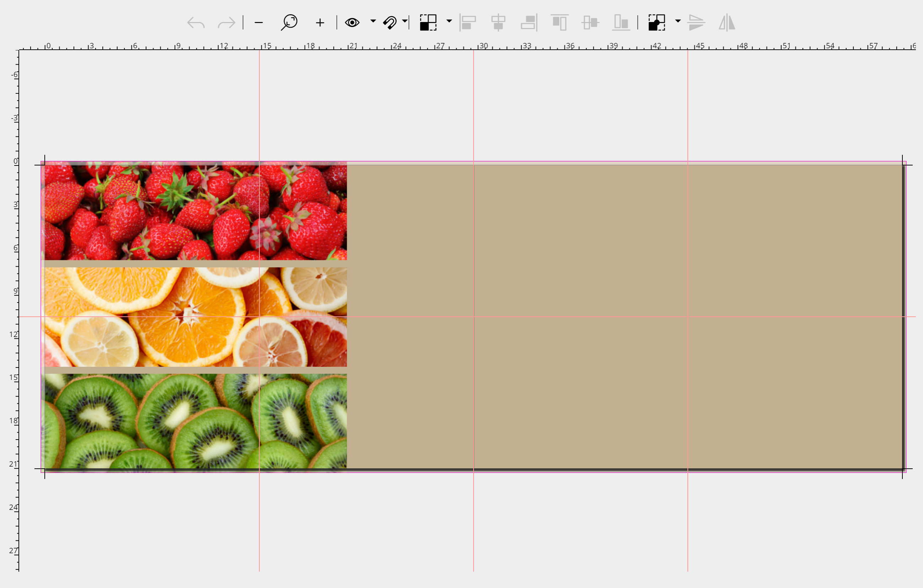Viewport: 923px width, 588px height.
Task: Align selected objects to the left
Action: [x=468, y=23]
